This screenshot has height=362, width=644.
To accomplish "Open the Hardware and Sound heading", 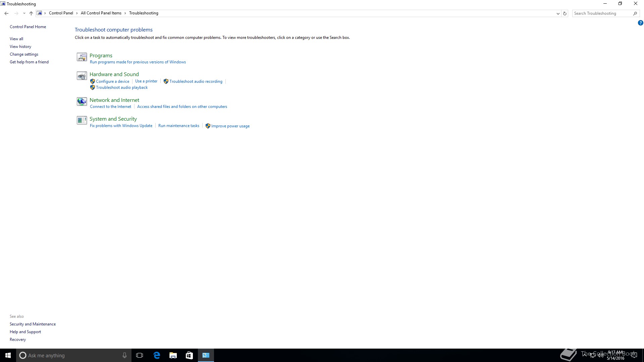I will (x=114, y=74).
